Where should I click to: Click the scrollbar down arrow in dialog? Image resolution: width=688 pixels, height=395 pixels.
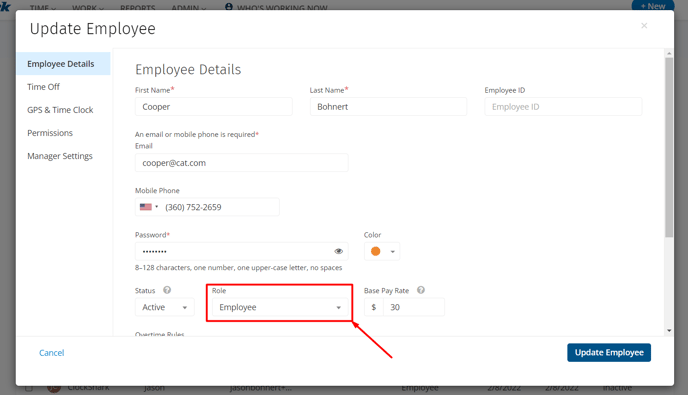pyautogui.click(x=669, y=330)
